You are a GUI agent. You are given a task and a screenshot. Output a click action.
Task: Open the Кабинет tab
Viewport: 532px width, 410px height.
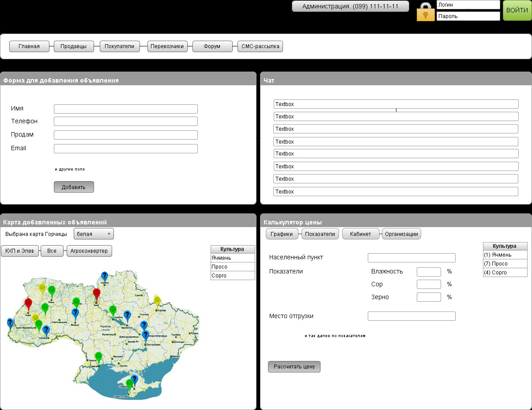click(x=361, y=234)
